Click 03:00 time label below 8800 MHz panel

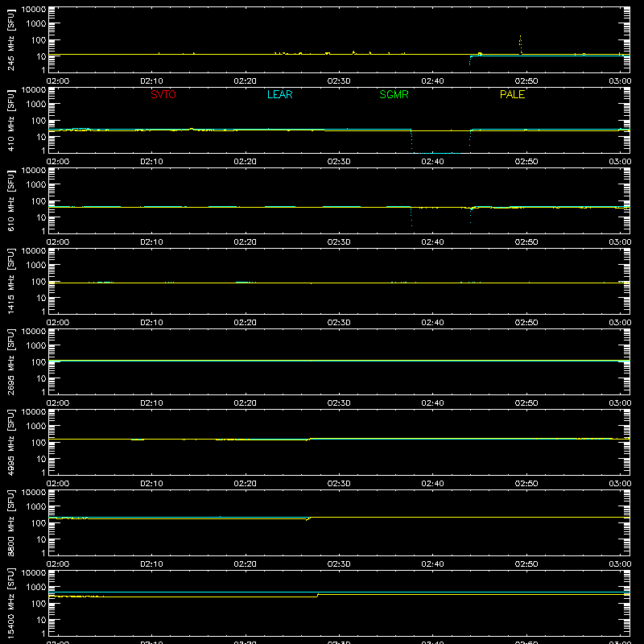click(x=620, y=564)
